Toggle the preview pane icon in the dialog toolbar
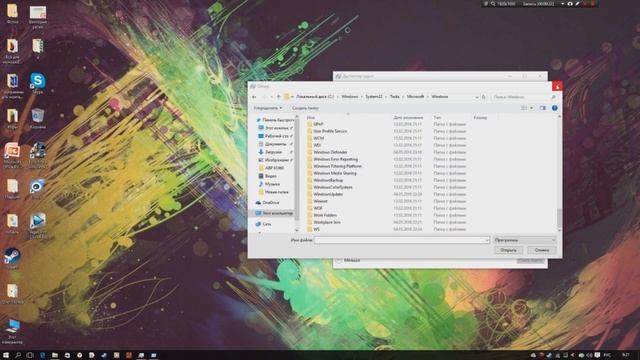 tap(542, 108)
